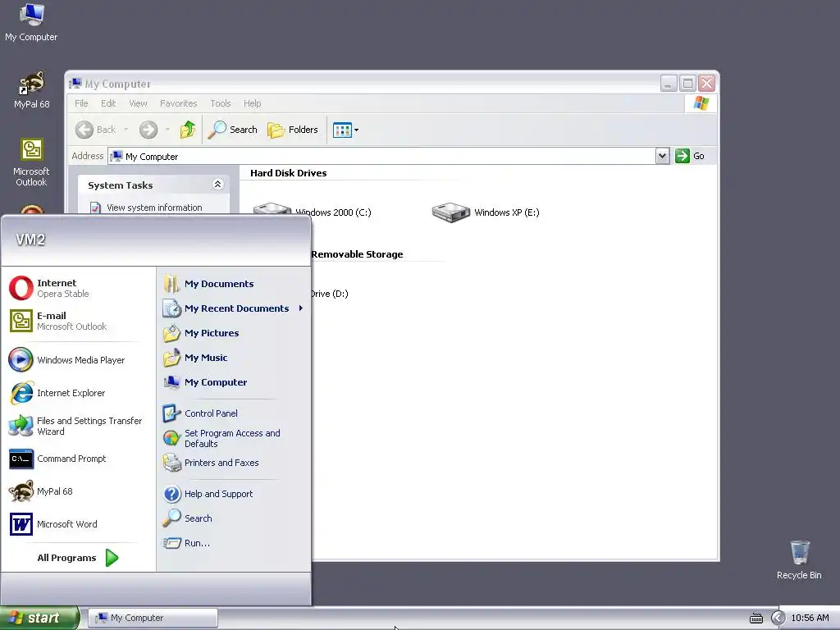
Task: Launch Microsoft Word from Start menu
Action: click(x=77, y=524)
